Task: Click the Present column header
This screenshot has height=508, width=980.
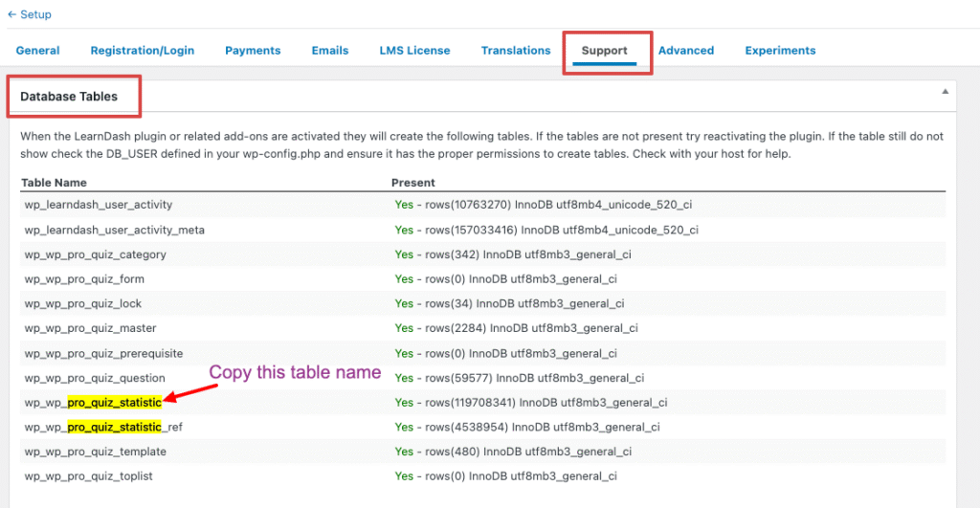Action: [412, 182]
